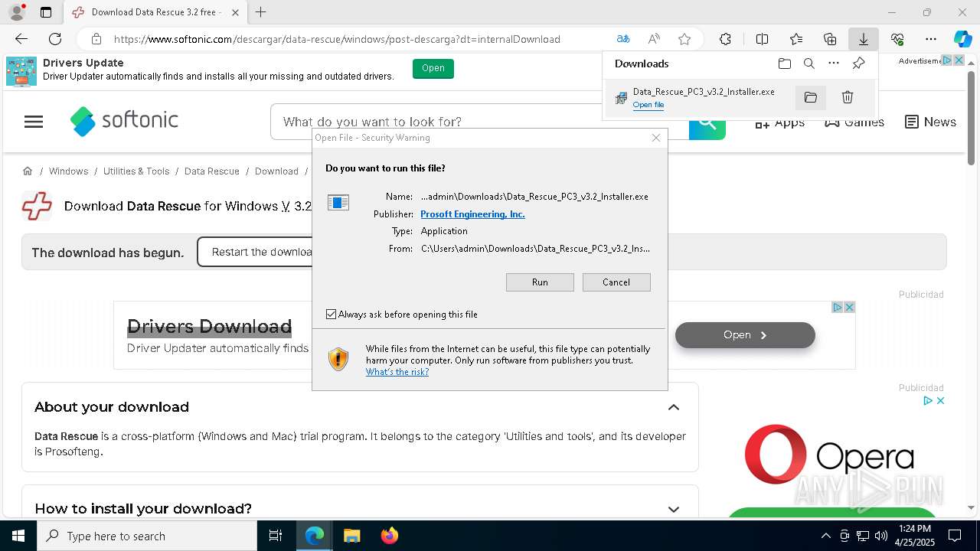Pin the Downloads panel
Image resolution: width=980 pixels, height=551 pixels.
859,64
